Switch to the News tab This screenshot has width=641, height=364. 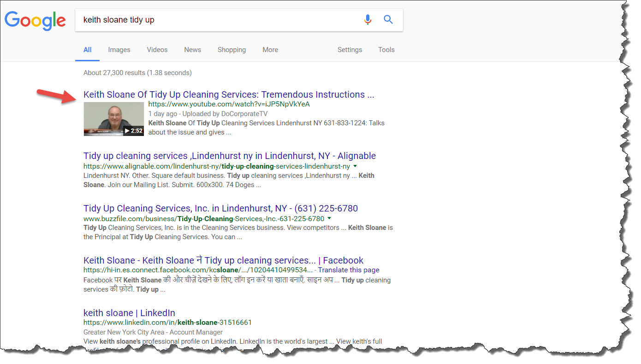pyautogui.click(x=192, y=50)
